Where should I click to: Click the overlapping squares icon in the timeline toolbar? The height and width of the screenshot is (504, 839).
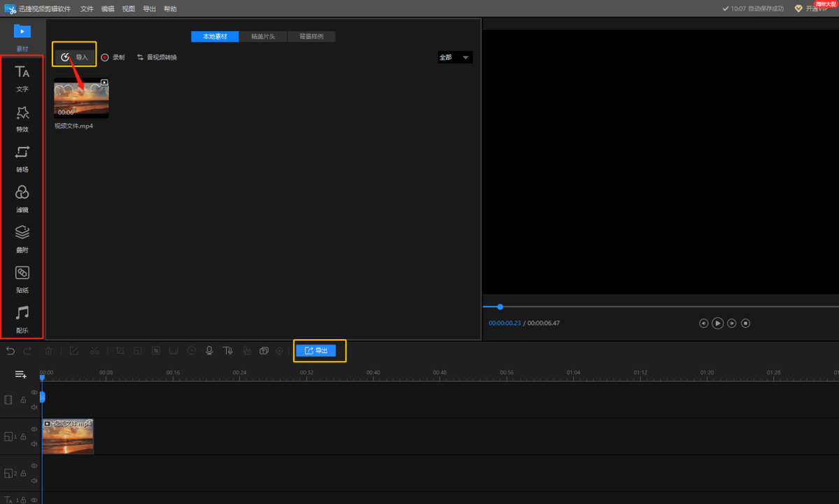pyautogui.click(x=264, y=351)
